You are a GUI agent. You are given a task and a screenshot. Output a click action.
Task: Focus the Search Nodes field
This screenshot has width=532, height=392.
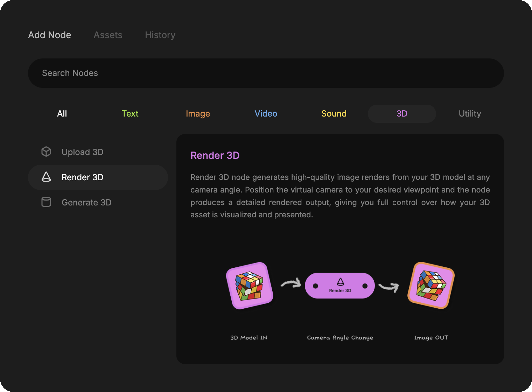coord(266,73)
